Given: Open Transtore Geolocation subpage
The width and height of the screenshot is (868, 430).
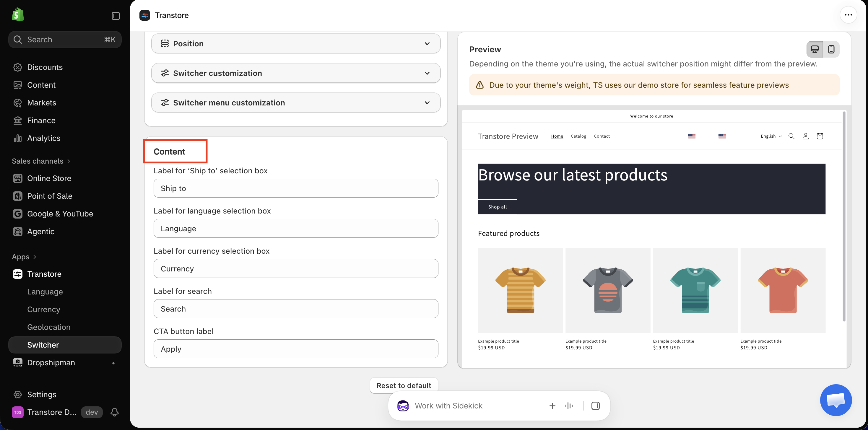Looking at the screenshot, I should point(65,327).
